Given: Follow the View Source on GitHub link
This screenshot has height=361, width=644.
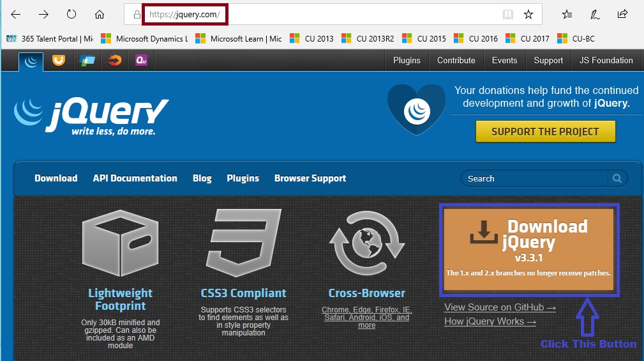Looking at the screenshot, I should pos(500,307).
